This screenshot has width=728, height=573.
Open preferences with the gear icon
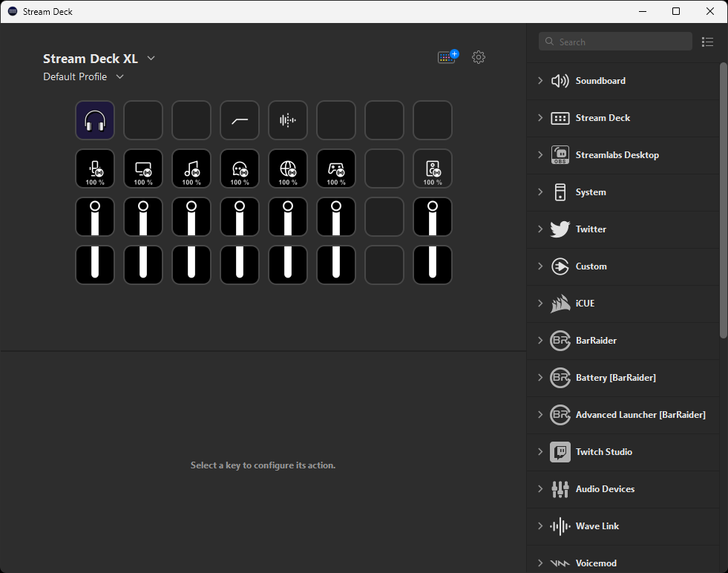point(479,57)
